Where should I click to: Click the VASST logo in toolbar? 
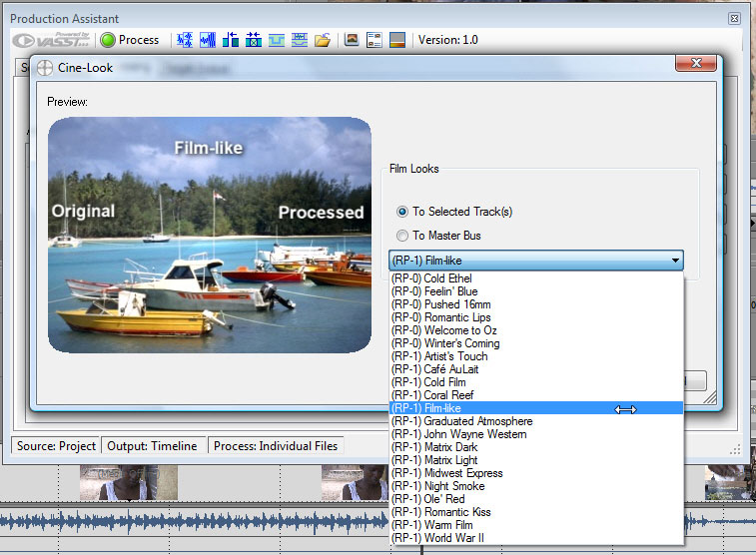[51, 40]
